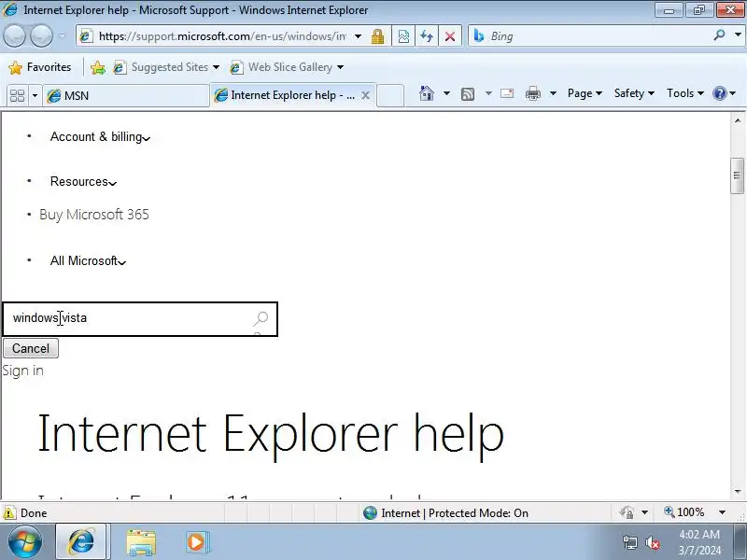The width and height of the screenshot is (747, 560).
Task: Click the privacy report status icon
Action: tap(627, 512)
